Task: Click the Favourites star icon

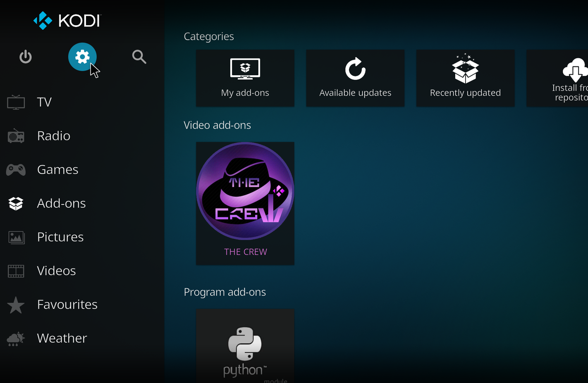Action: [x=16, y=304]
